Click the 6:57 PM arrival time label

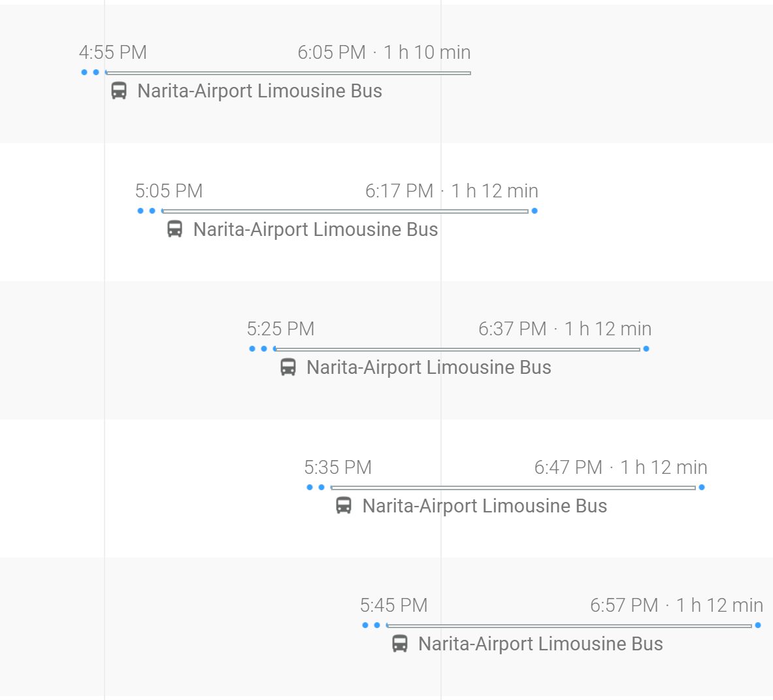click(624, 605)
